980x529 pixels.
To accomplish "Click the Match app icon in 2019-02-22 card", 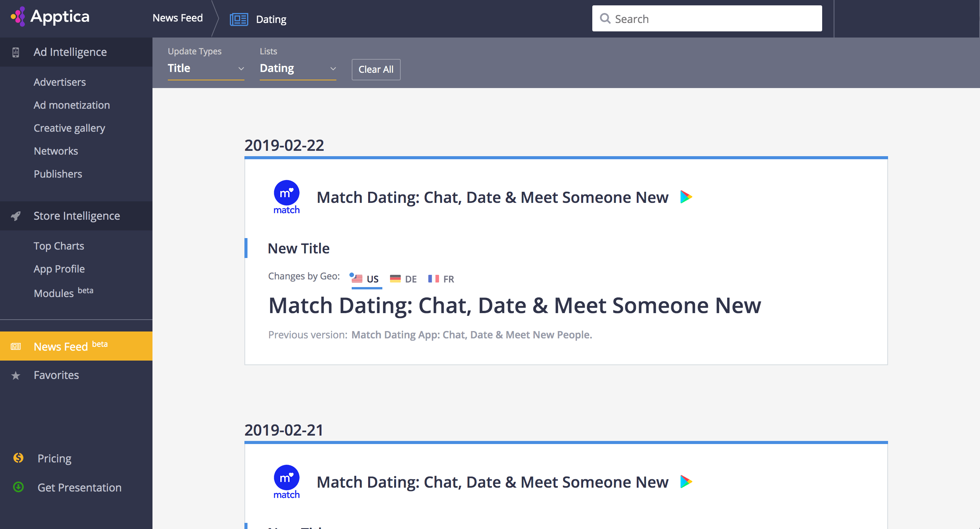I will 287,197.
